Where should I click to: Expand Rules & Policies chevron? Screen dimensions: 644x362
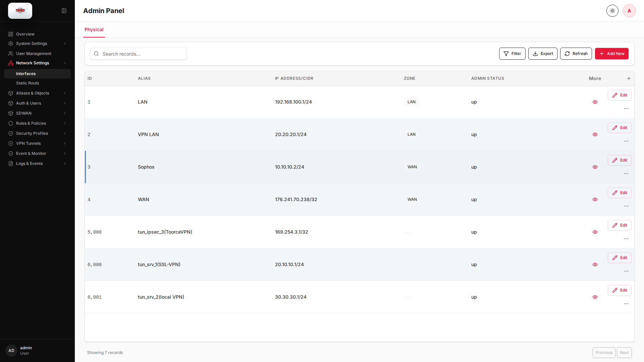[65, 123]
